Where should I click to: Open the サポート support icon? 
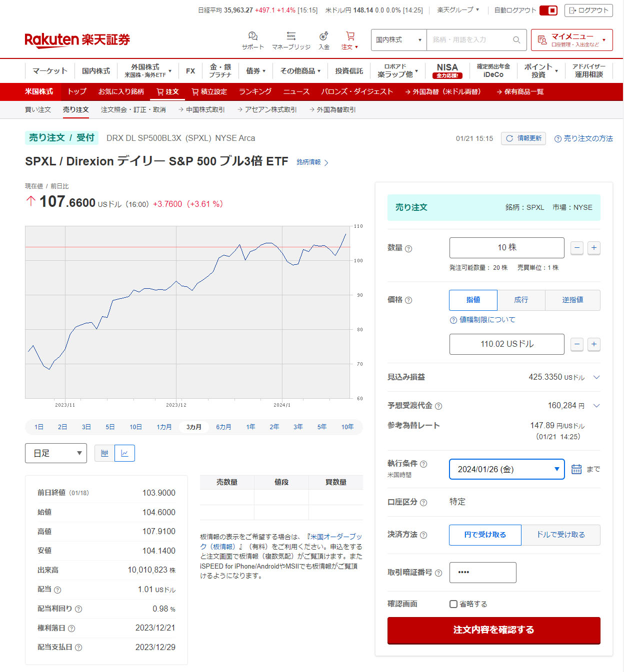click(x=252, y=36)
